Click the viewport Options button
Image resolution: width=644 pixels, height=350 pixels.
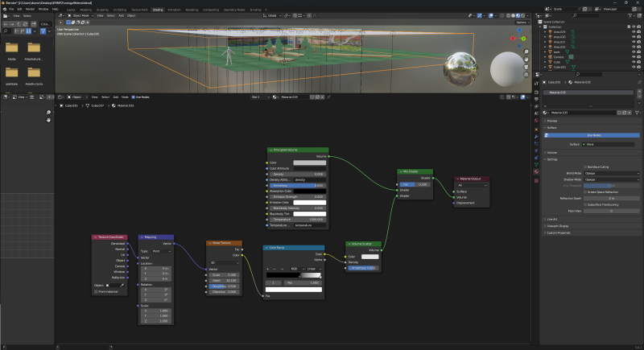pyautogui.click(x=521, y=23)
